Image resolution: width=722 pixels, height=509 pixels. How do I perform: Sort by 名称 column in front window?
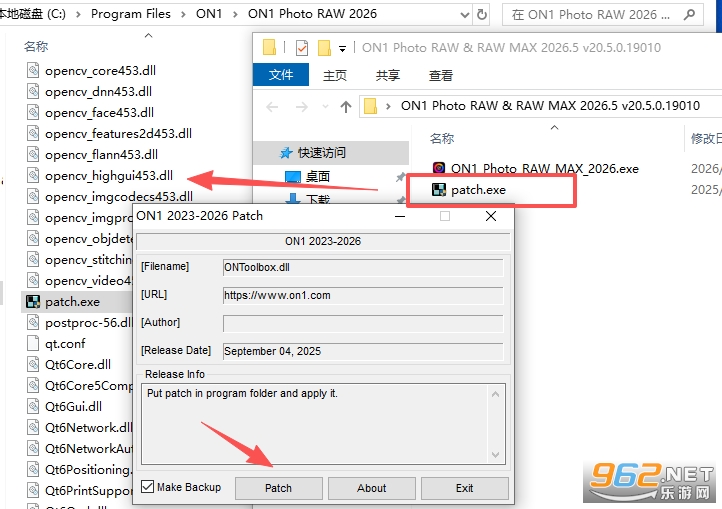(x=442, y=138)
